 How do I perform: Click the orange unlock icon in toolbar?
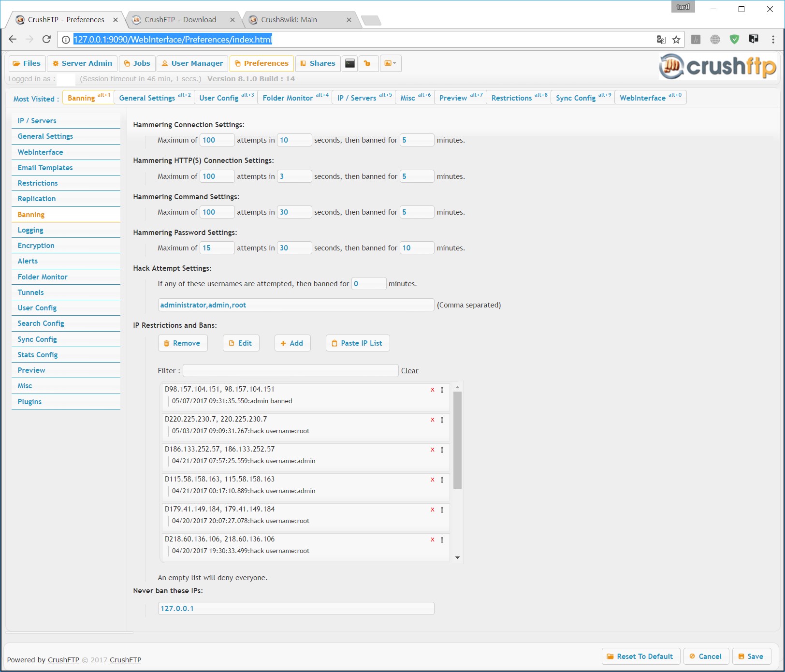(x=367, y=63)
